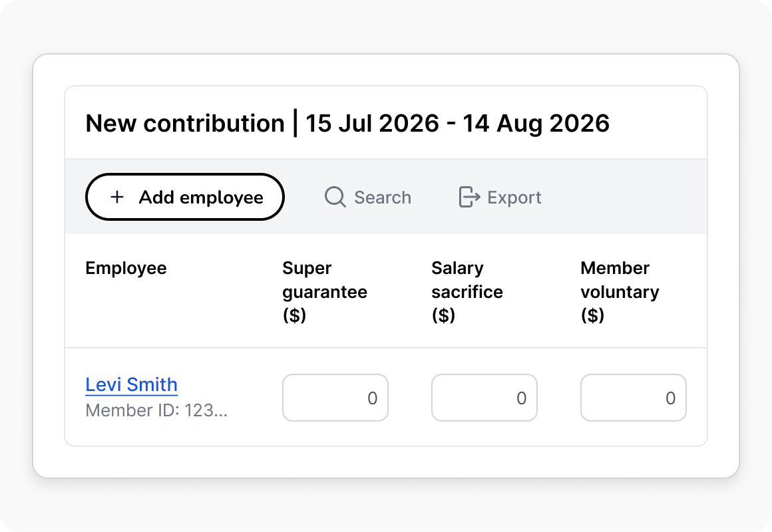The height and width of the screenshot is (532, 772).
Task: Select the Search text label
Action: (x=383, y=198)
